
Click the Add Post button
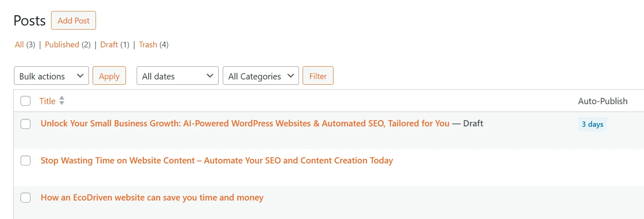[x=73, y=21]
